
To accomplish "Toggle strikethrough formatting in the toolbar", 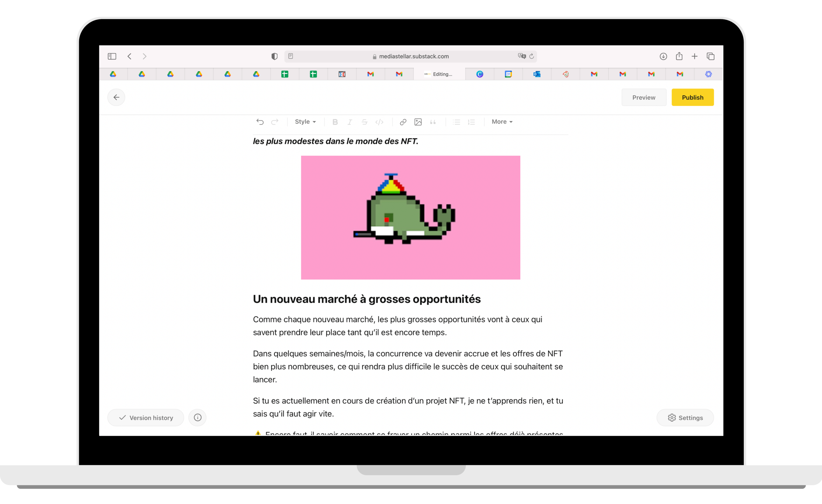I will [x=364, y=122].
